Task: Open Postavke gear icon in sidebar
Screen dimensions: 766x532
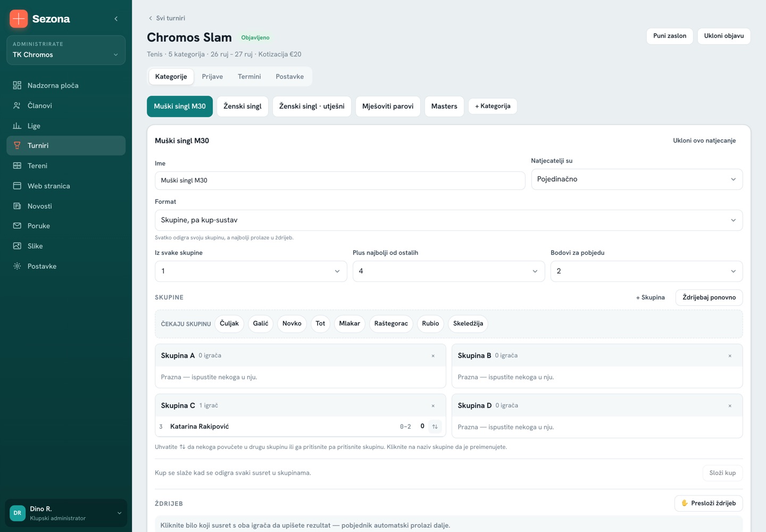Action: point(17,267)
